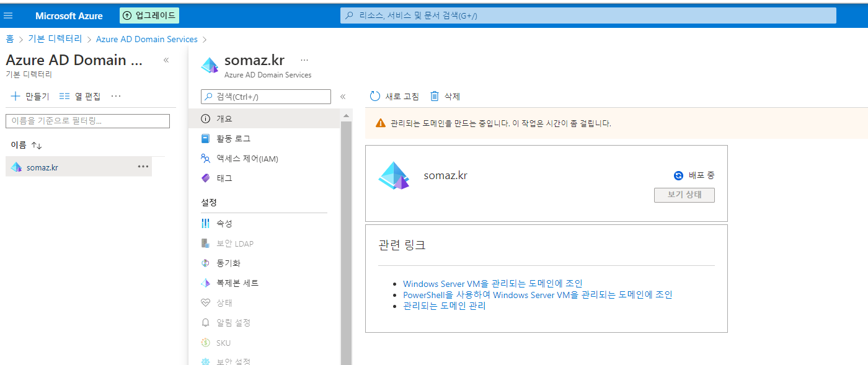Open ellipsis menu for somaz.kr row
The width and height of the screenshot is (868, 365).
click(143, 167)
